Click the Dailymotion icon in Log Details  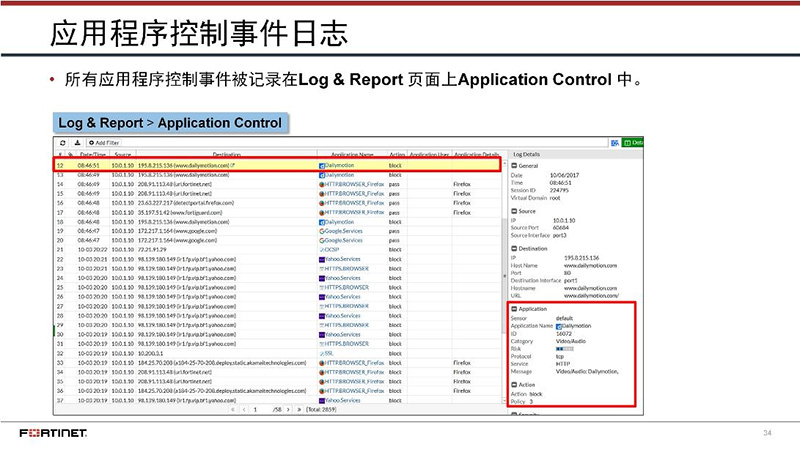pyautogui.click(x=559, y=327)
